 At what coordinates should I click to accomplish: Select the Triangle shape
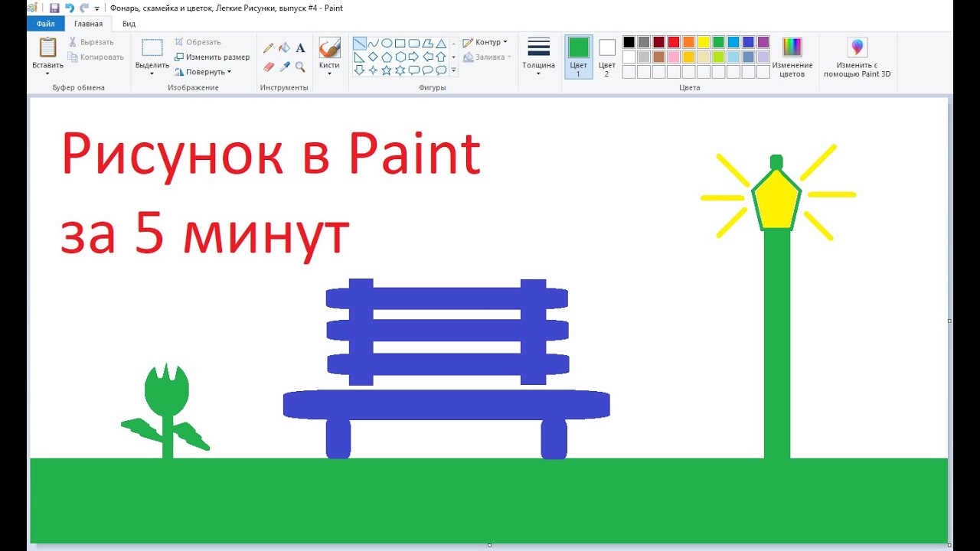pos(441,43)
